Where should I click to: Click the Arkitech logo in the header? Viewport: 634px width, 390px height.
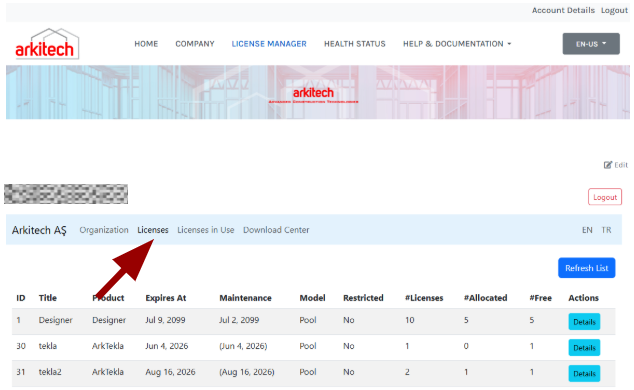(x=47, y=44)
